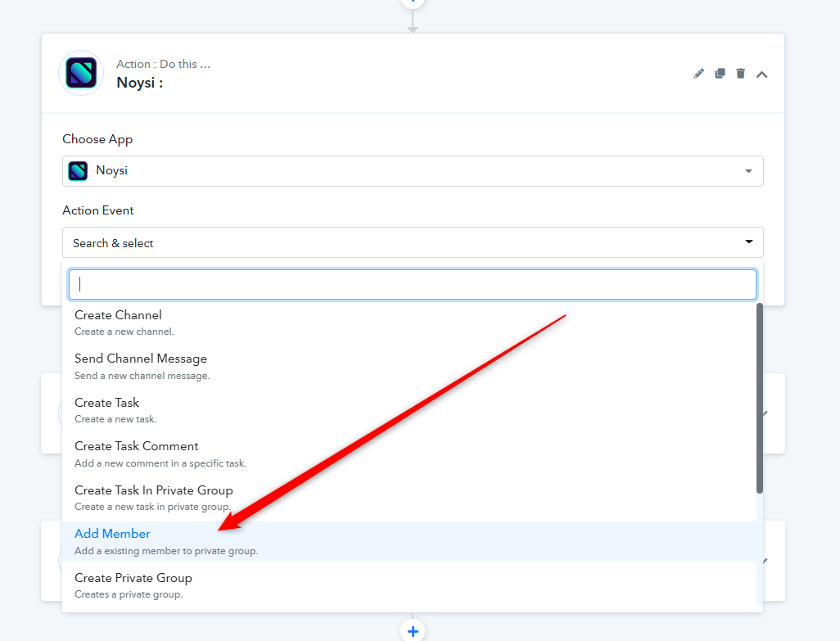Click 'Add a existing member to private group.' text
Viewport: 840px width, 641px height.
pyautogui.click(x=166, y=550)
